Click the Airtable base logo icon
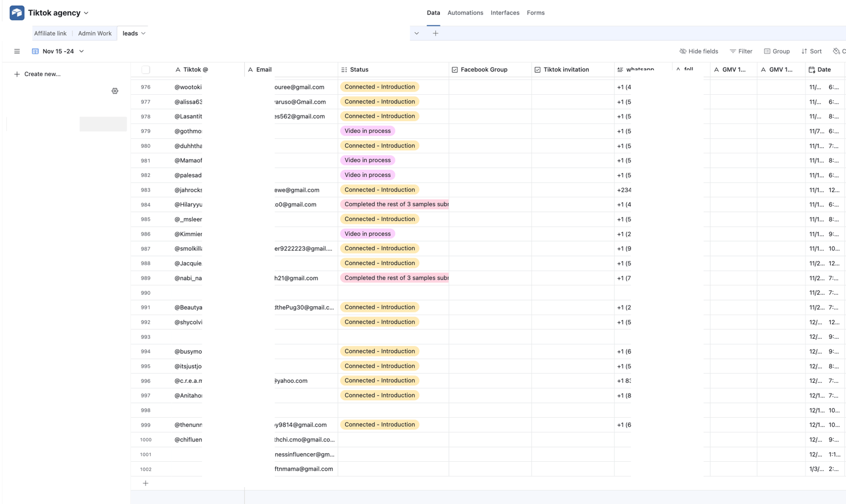Image resolution: width=846 pixels, height=504 pixels. pos(17,13)
